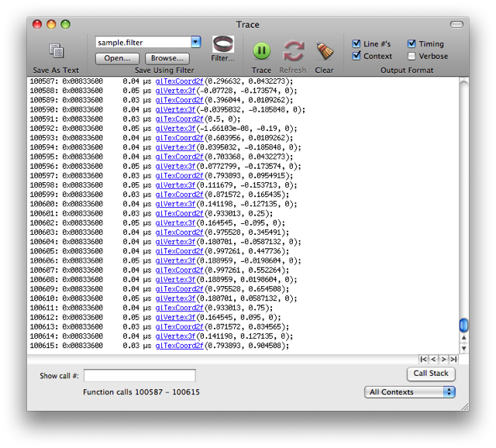This screenshot has height=448, width=496.
Task: Click the Open... filter button
Action: point(117,58)
